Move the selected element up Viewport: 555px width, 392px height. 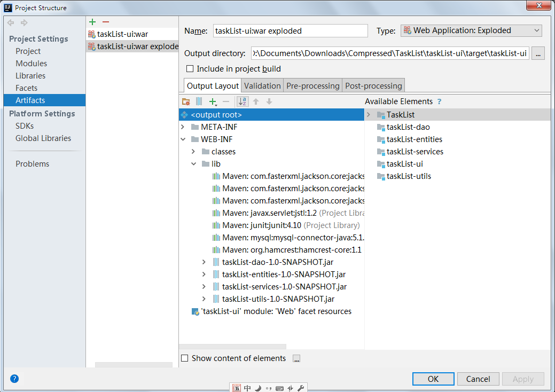256,102
